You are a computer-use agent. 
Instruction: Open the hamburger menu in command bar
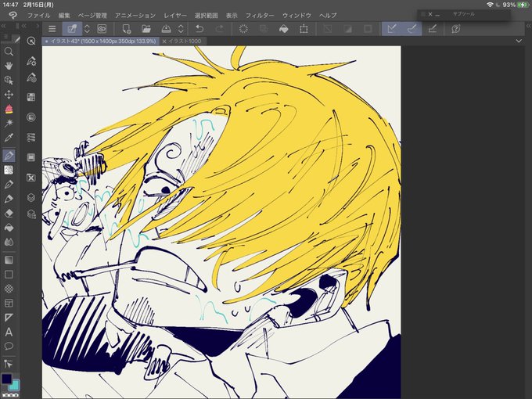click(x=52, y=29)
